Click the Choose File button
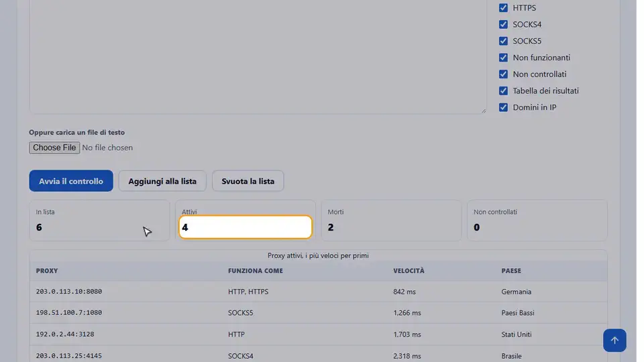This screenshot has height=362, width=644. click(x=54, y=147)
